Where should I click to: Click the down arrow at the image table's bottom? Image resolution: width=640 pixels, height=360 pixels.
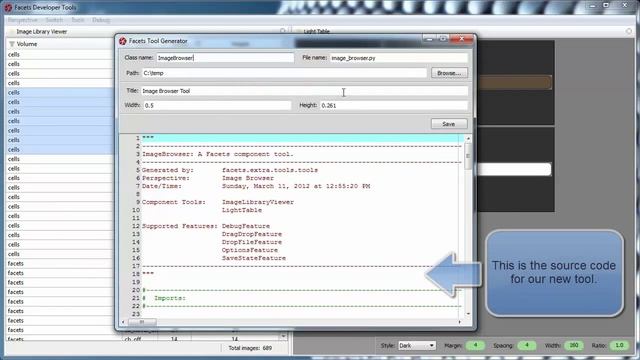[283, 336]
